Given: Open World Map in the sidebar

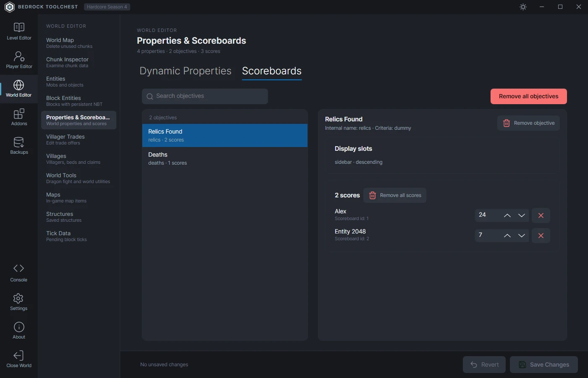Looking at the screenshot, I should point(79,43).
